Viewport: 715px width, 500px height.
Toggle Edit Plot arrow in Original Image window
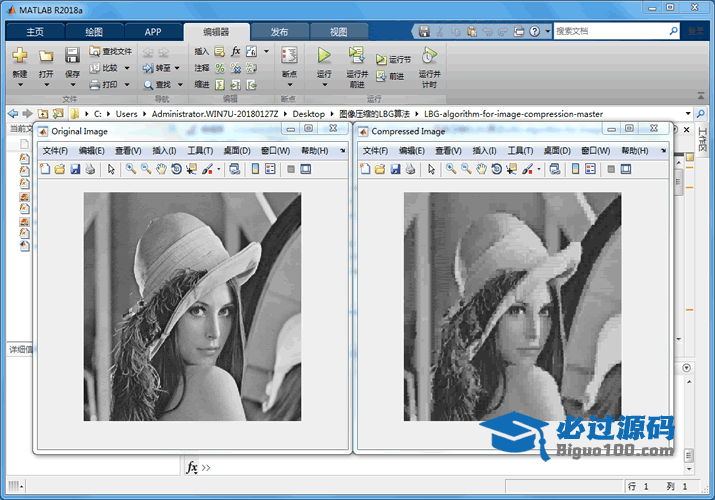point(111,169)
